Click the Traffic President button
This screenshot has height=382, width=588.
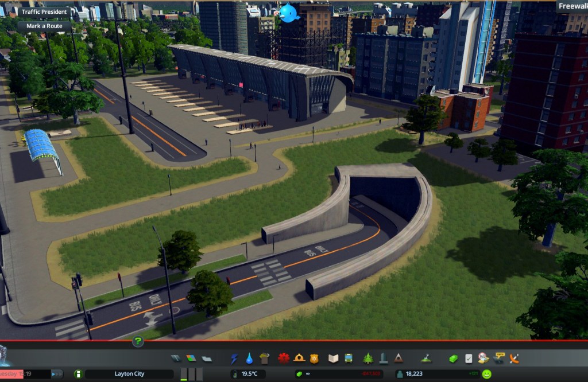(x=45, y=11)
